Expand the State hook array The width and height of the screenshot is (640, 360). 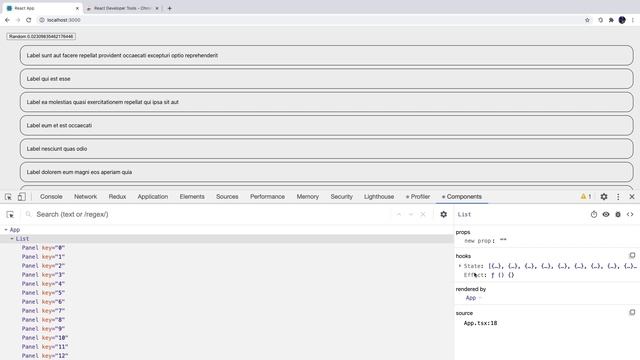(x=460, y=266)
